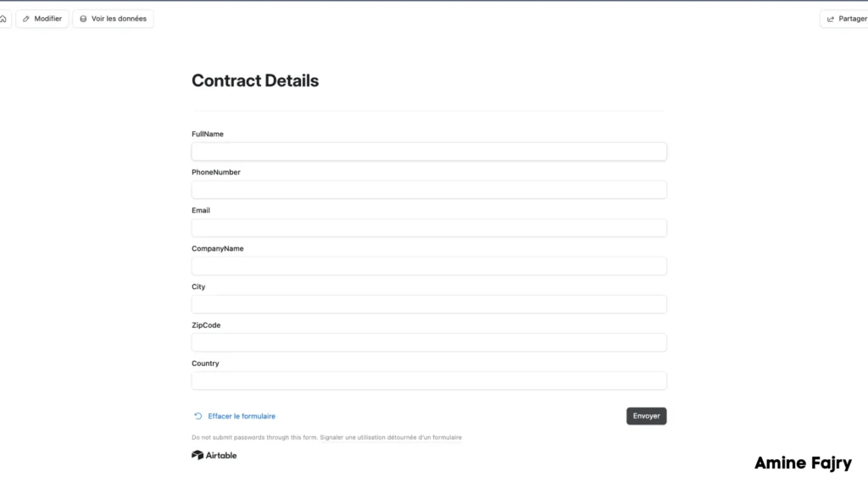This screenshot has height=488, width=868.
Task: Click the database icon beside Voir les données
Action: [83, 19]
